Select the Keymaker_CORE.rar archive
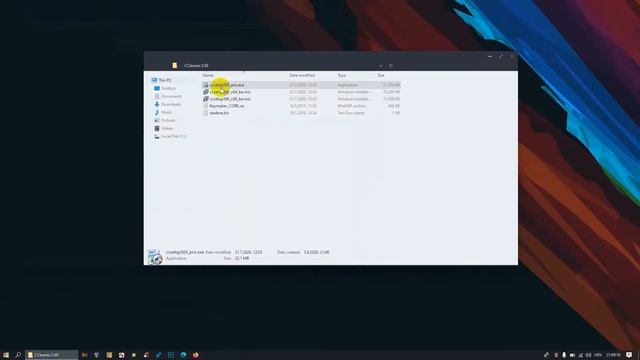640x360 pixels. pyautogui.click(x=227, y=106)
